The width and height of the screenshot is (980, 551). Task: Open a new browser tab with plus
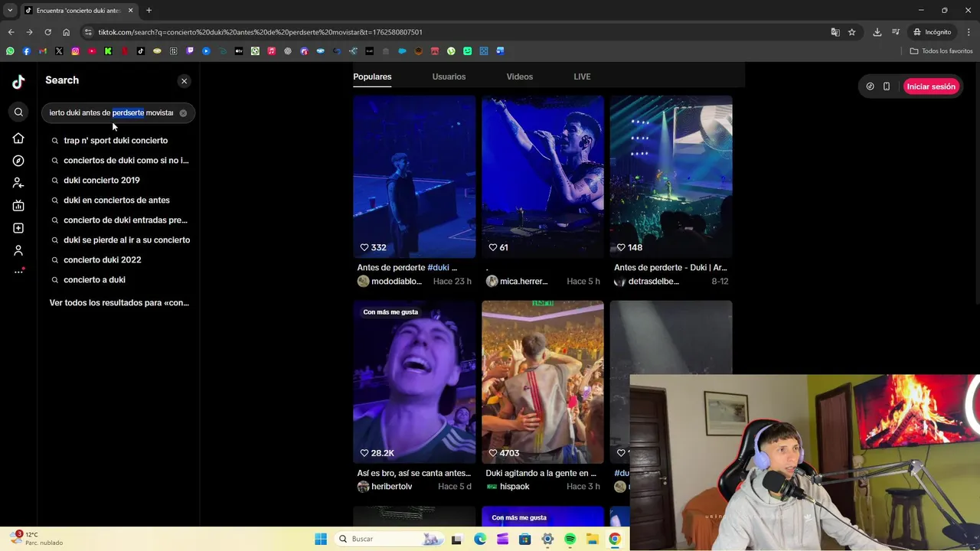tap(149, 11)
